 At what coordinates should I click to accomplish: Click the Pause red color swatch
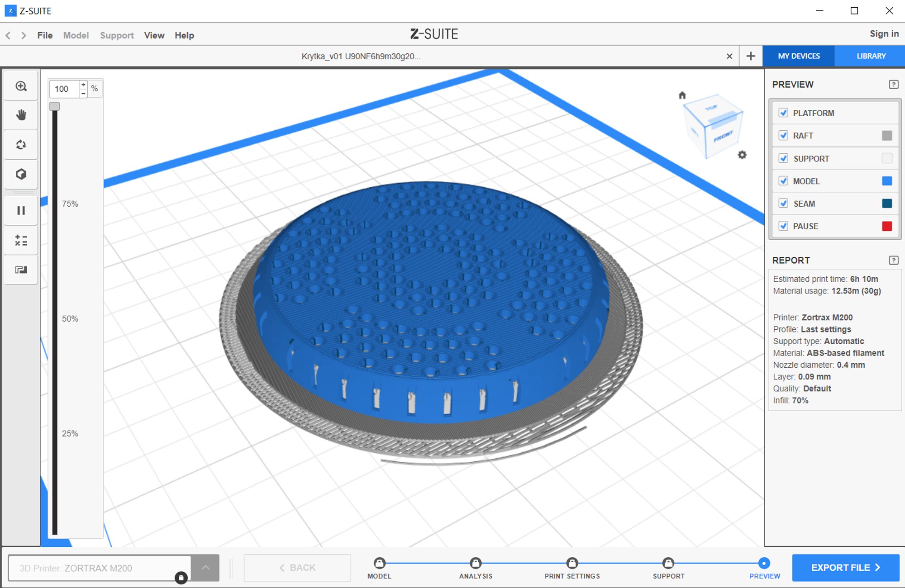point(887,226)
